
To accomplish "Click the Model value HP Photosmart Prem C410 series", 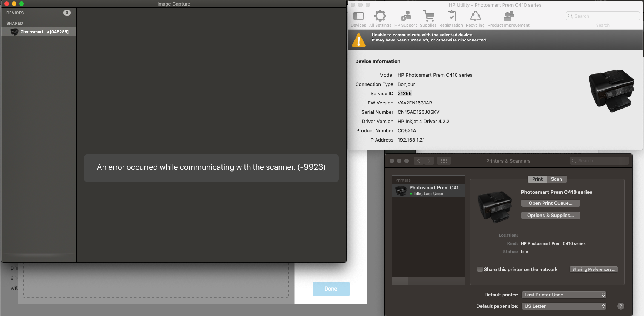I will (435, 75).
